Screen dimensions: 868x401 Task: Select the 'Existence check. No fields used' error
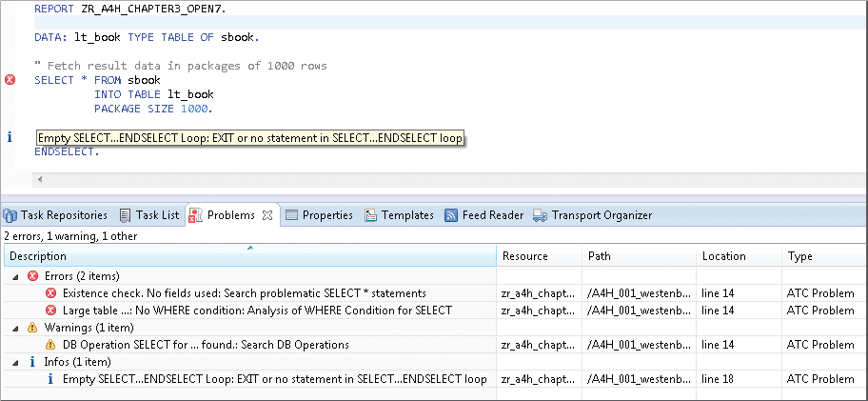[244, 293]
